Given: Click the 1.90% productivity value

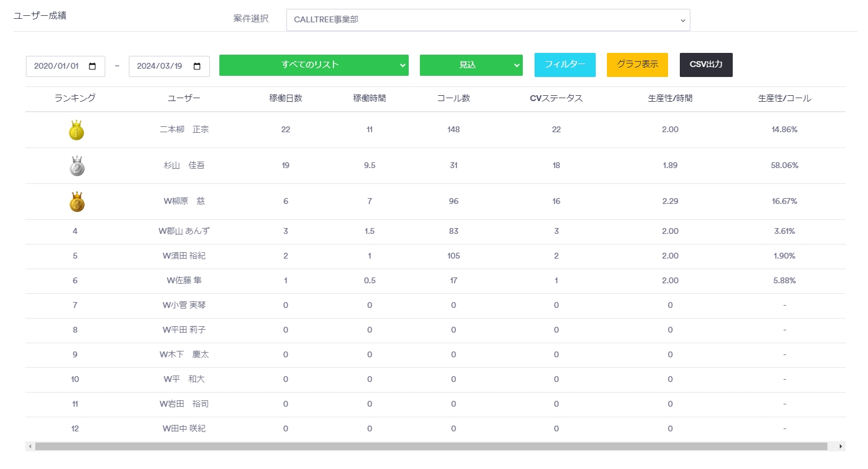Looking at the screenshot, I should tap(784, 256).
